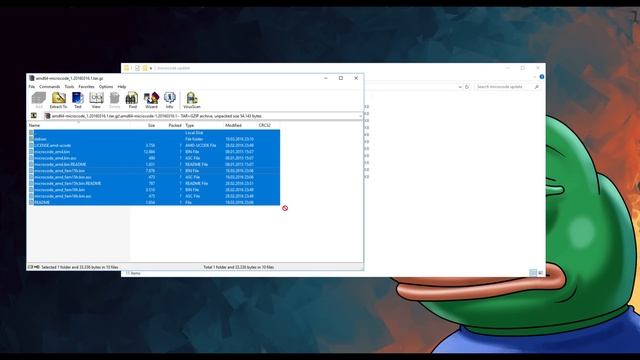The width and height of the screenshot is (640, 360).
Task: Open the Commands menu
Action: click(x=49, y=87)
